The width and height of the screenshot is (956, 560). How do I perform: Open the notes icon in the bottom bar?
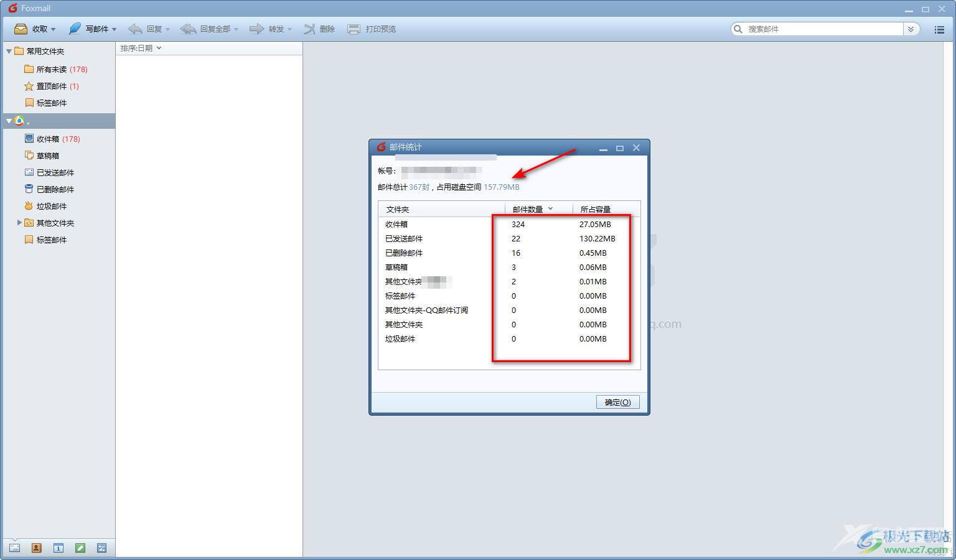point(80,548)
